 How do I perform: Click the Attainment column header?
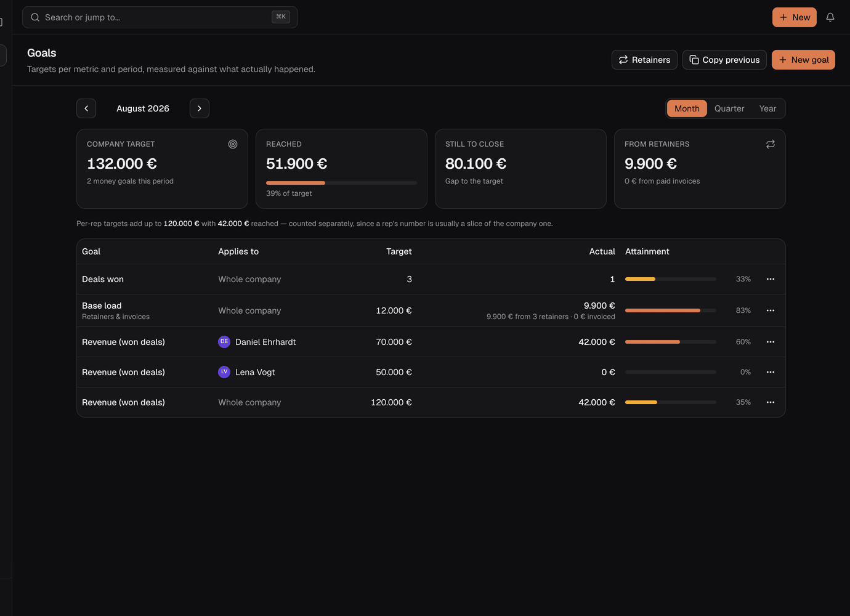[x=647, y=251]
